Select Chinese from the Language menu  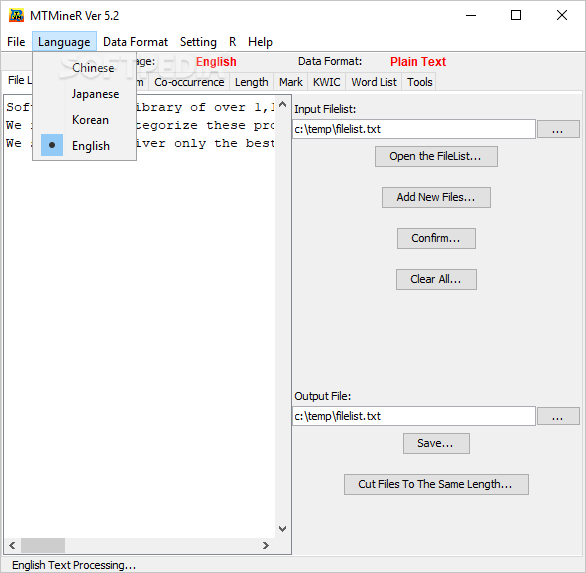pyautogui.click(x=84, y=68)
